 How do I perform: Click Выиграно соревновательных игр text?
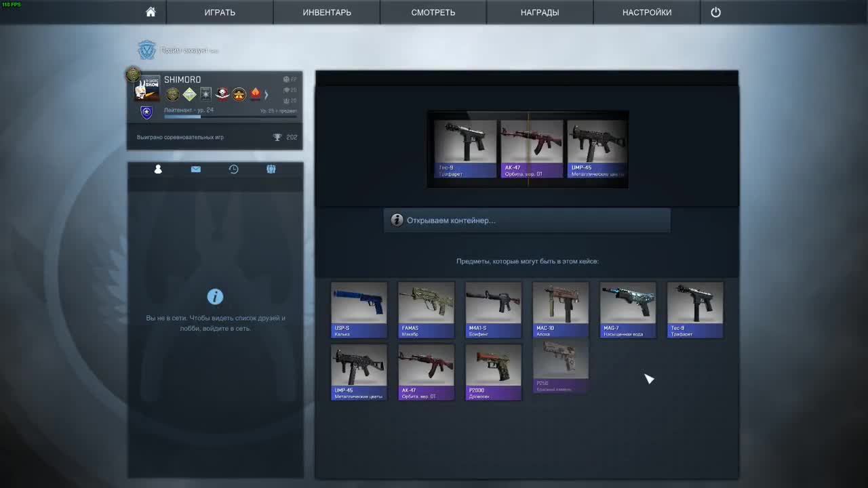[x=180, y=138]
